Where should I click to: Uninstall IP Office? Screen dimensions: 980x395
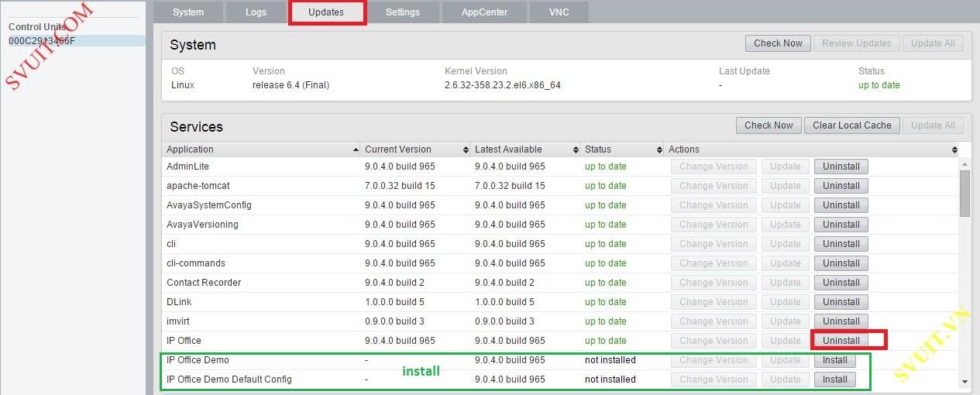tap(841, 341)
